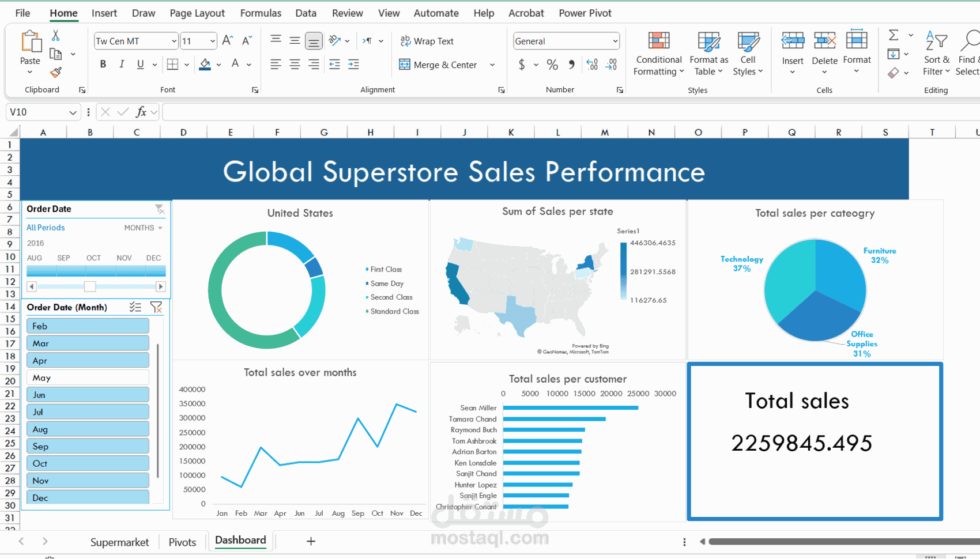Add a new sheet with the plus button
Viewport: 980px width, 559px height.
click(x=311, y=541)
